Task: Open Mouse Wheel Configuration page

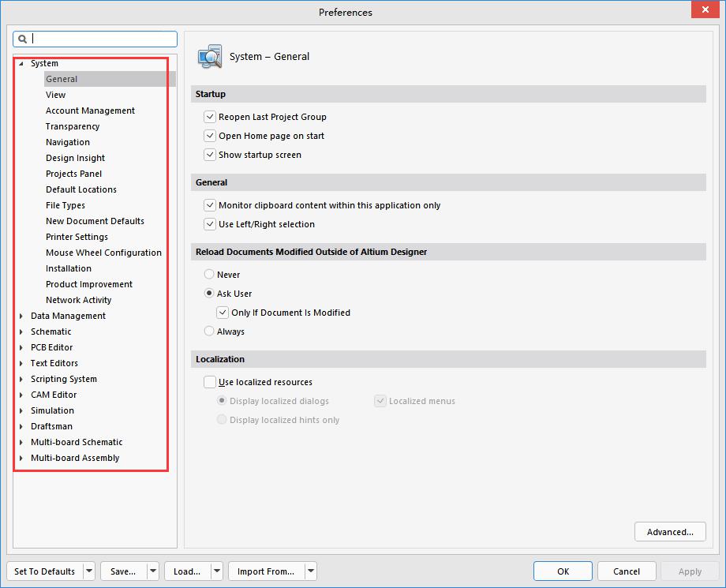Action: pos(103,253)
